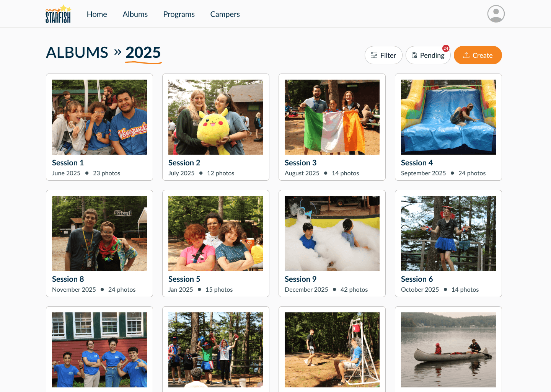Click the Pending clipboard icon
Screen dimensions: 551x392
coord(414,55)
